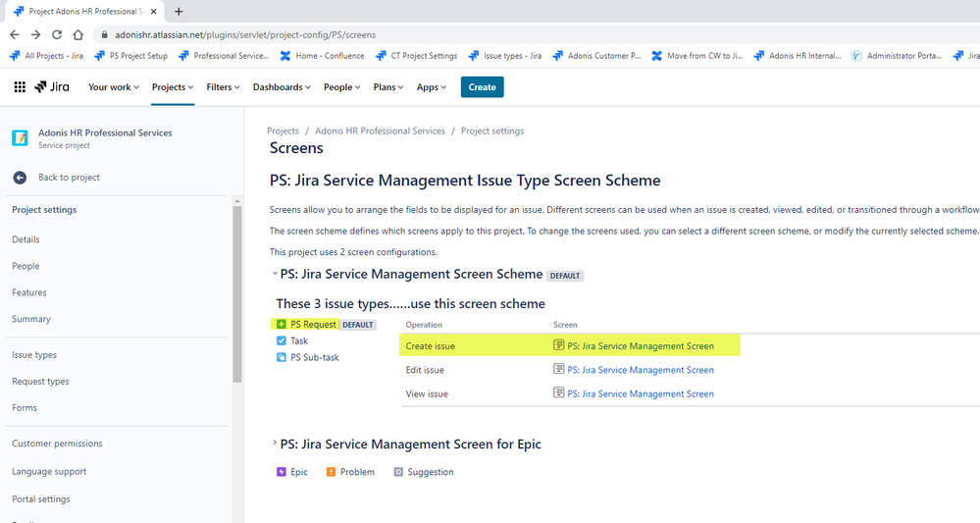
Task: Click the Back to project arrow icon
Action: pos(20,178)
